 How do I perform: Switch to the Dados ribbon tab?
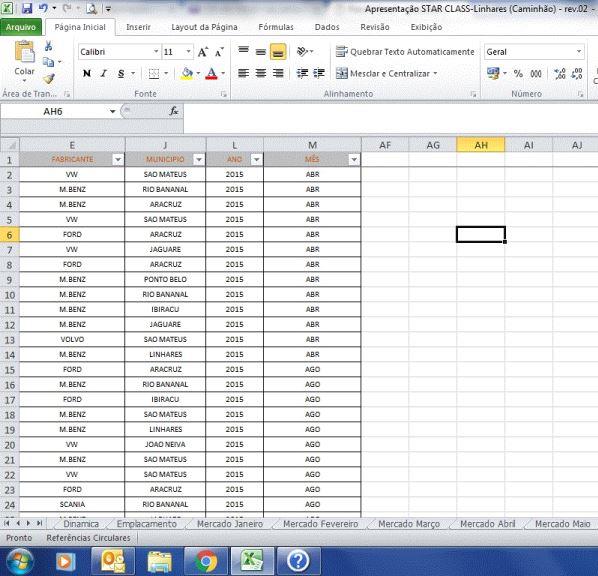click(327, 27)
